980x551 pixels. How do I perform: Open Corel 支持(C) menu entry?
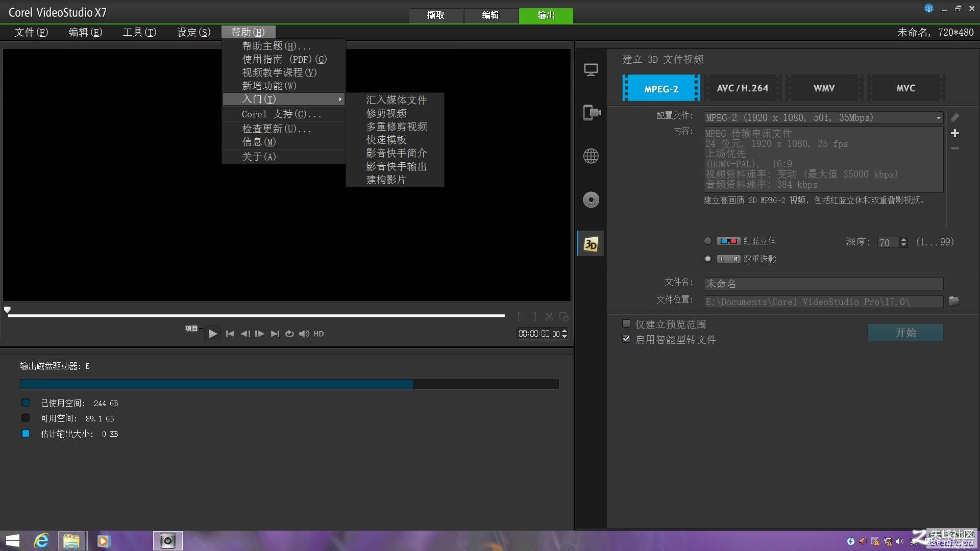[x=284, y=114]
